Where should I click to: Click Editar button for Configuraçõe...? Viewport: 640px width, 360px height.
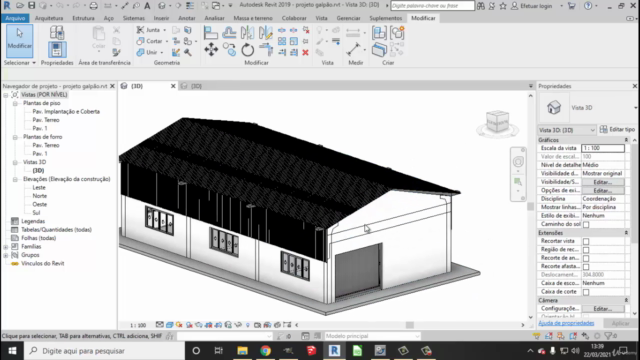click(602, 309)
